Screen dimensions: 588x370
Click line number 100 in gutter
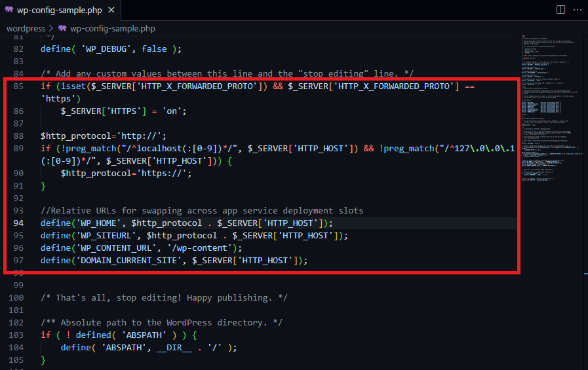16,298
